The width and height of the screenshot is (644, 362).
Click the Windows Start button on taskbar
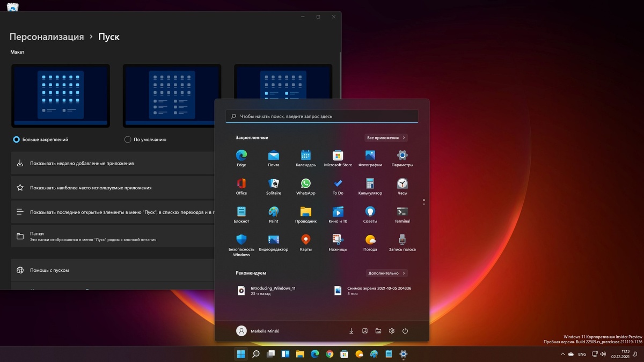coord(240,354)
